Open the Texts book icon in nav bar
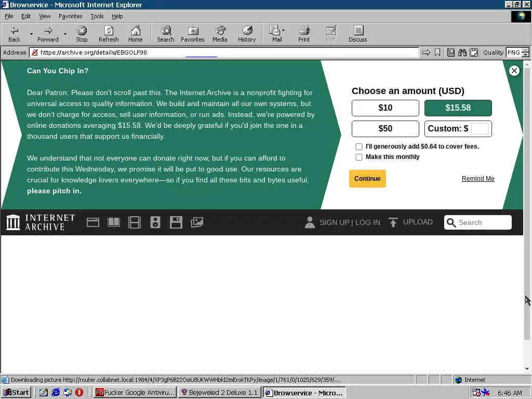 click(x=114, y=222)
